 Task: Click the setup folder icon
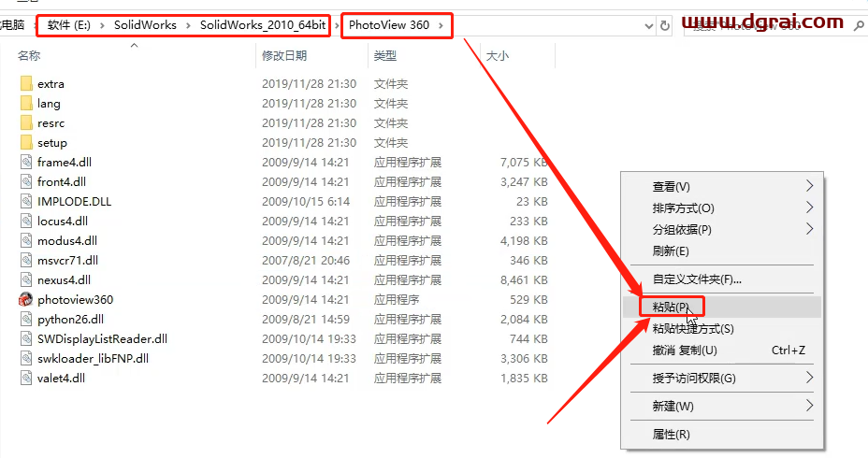(26, 143)
